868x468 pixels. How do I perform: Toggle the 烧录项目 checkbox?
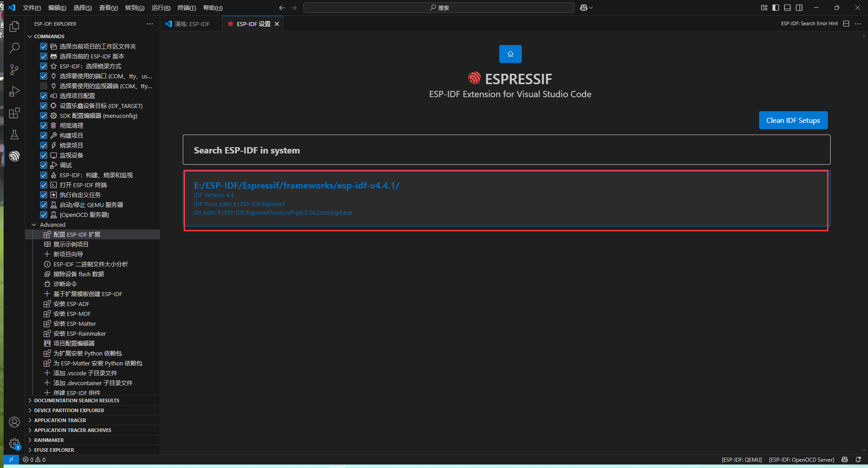(x=44, y=145)
